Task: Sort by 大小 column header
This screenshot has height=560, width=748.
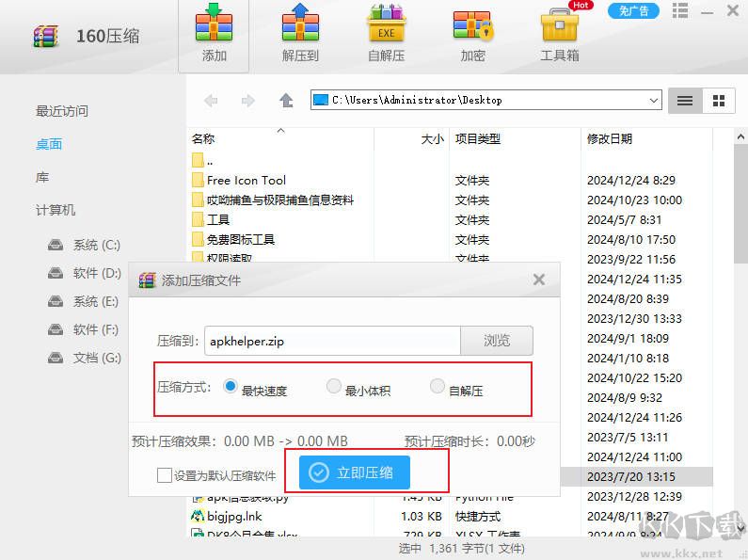Action: (x=432, y=138)
